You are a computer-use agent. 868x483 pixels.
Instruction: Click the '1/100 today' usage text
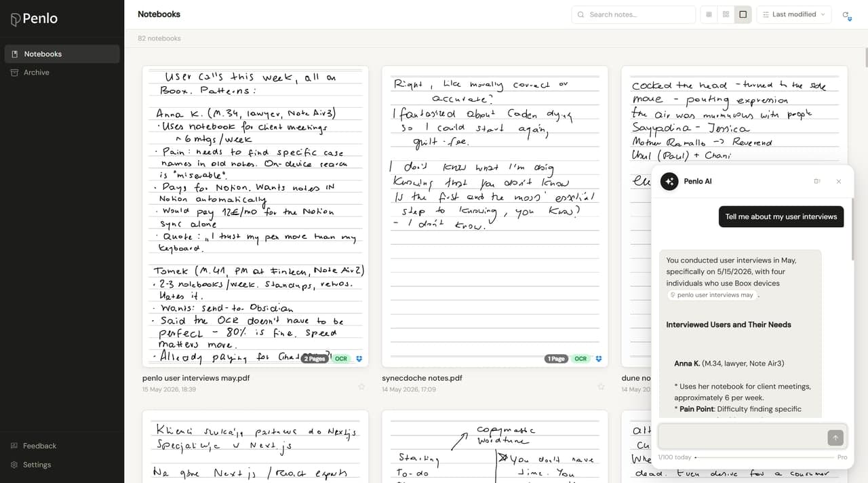675,458
